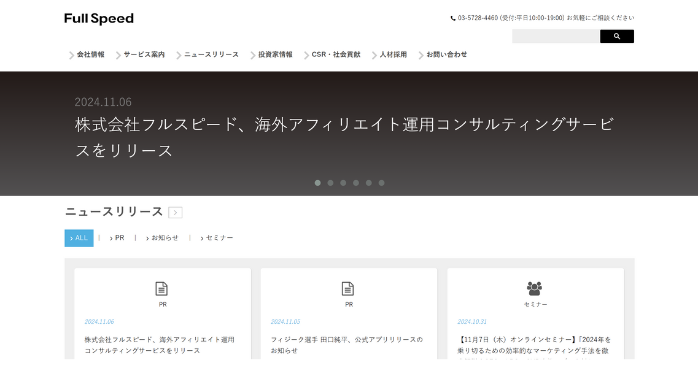This screenshot has width=698, height=365.
Task: Click the 2024.11.05 date on the news card
Action: pos(285,322)
